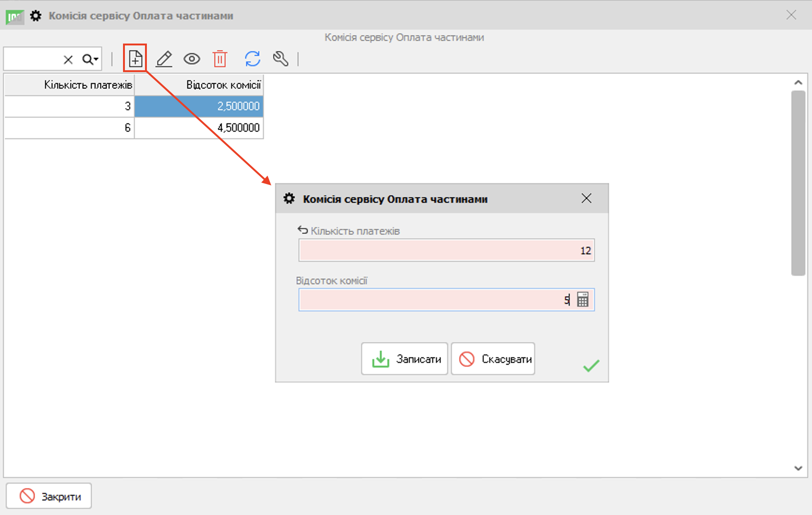Open the wrench settings tool
The image size is (812, 515).
281,59
